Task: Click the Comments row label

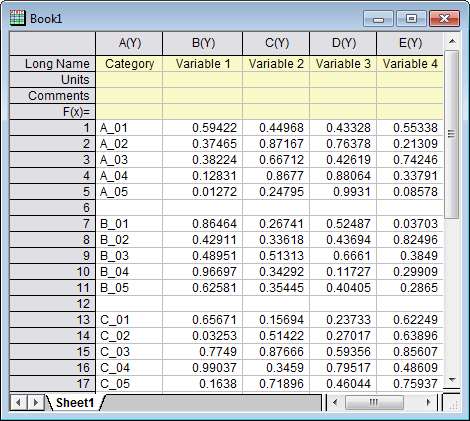Action: pyautogui.click(x=53, y=96)
